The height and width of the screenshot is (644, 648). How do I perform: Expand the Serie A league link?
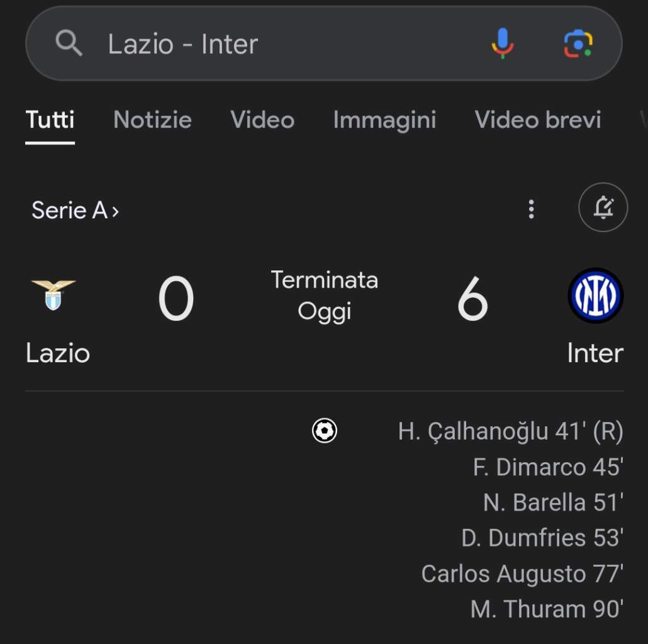(75, 210)
